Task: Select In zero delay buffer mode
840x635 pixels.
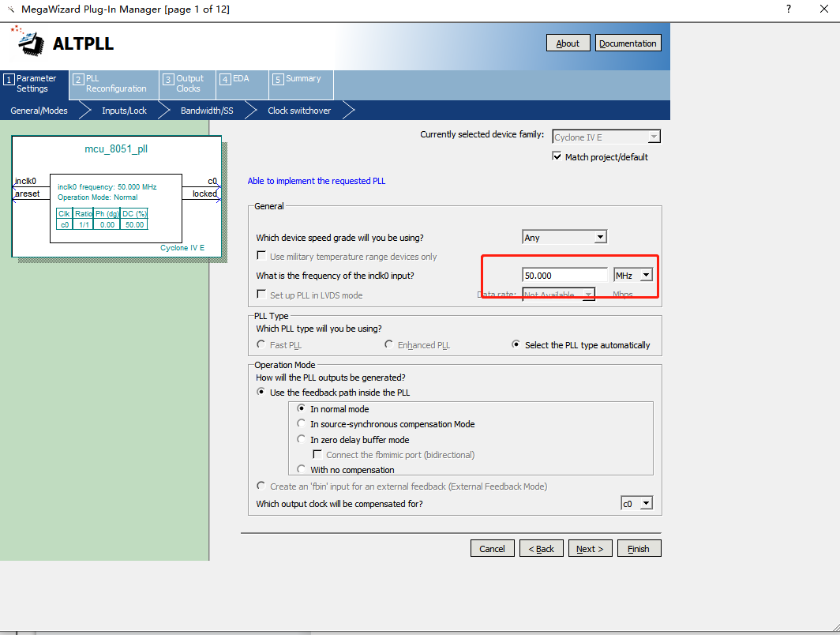Action: pyautogui.click(x=302, y=439)
